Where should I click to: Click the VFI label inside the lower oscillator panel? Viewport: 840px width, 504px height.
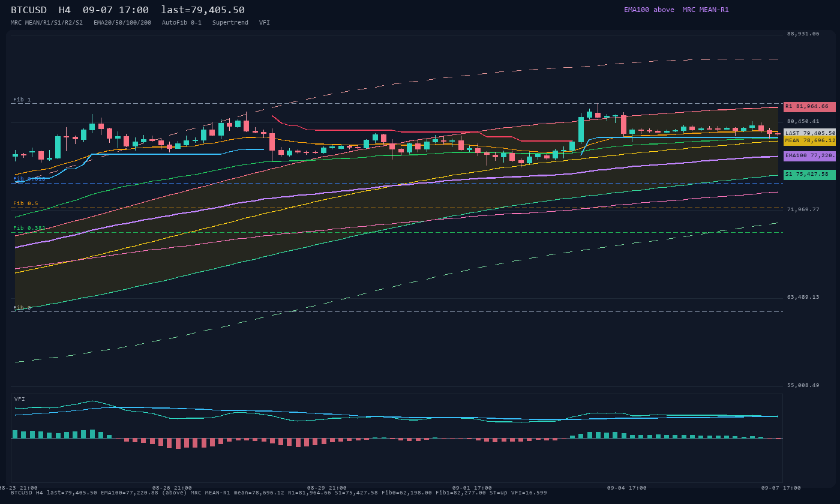point(20,400)
